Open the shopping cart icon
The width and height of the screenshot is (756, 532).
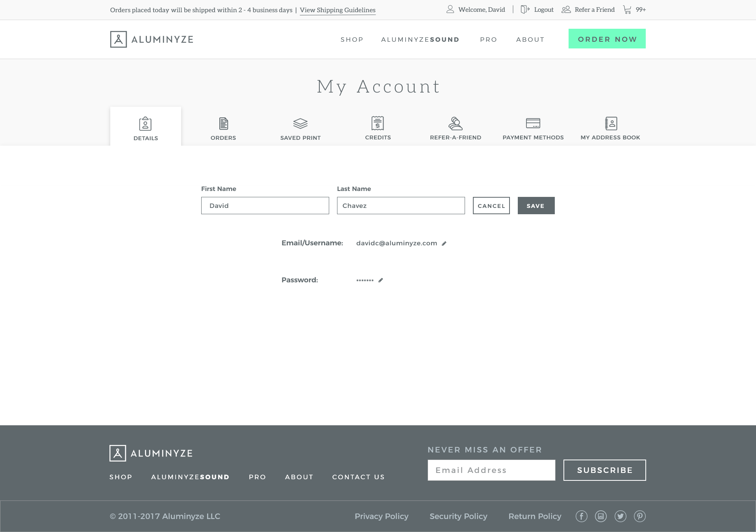tap(627, 9)
